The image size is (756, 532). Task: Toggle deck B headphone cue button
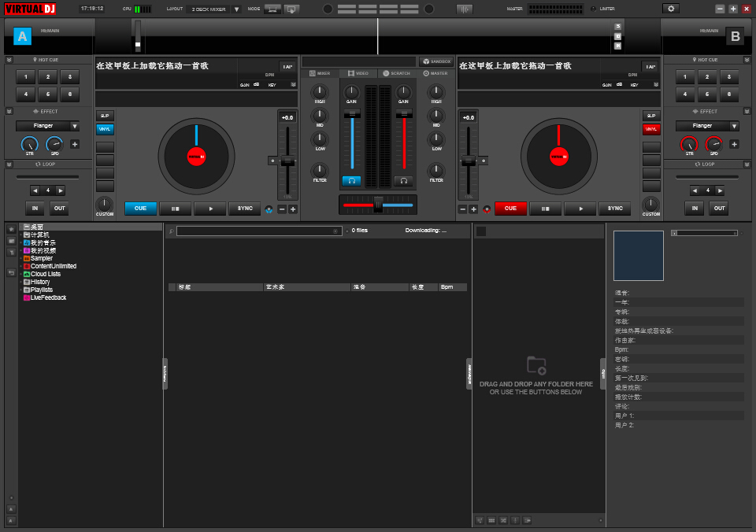coord(403,180)
